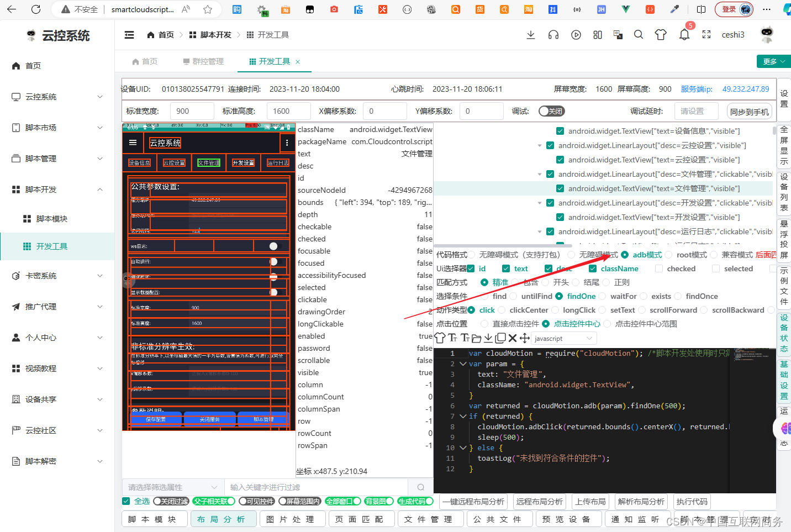Click the shirt icon above the code editor
The width and height of the screenshot is (791, 532).
point(440,338)
